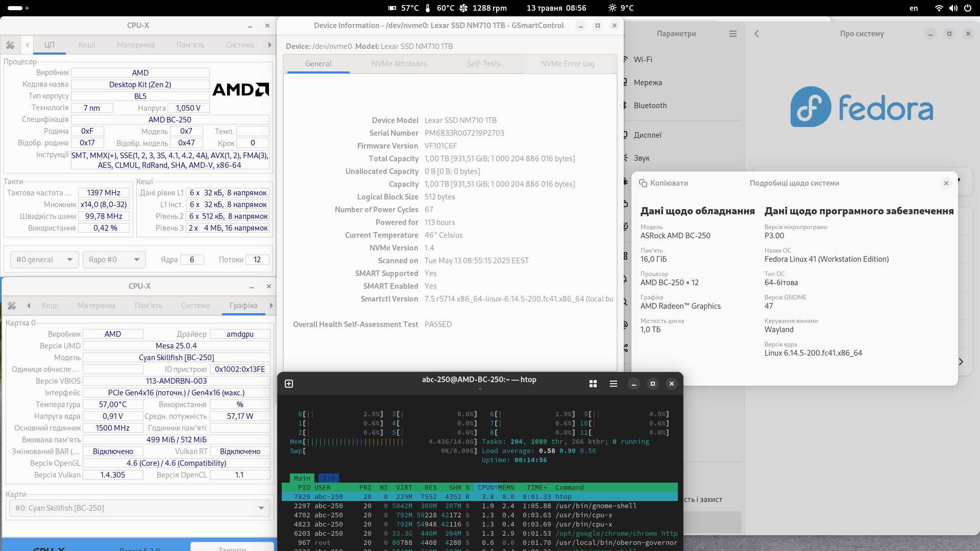Switch to Кеші tab in top CPU-X
Screen dimensions: 980x551
[x=87, y=45]
